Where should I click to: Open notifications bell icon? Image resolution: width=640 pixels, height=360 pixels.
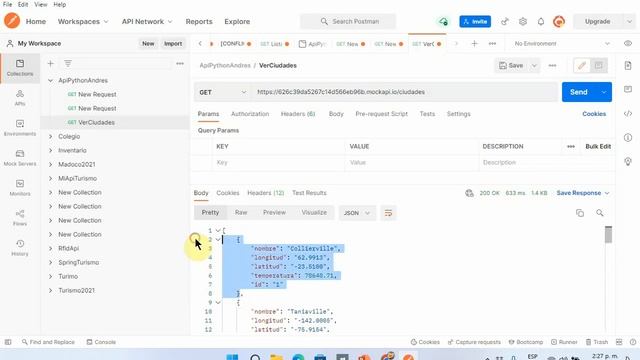click(x=541, y=21)
